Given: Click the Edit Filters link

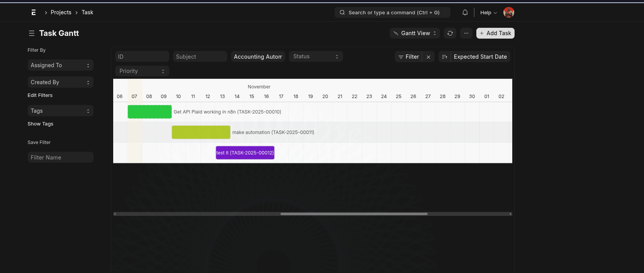Looking at the screenshot, I should point(40,95).
